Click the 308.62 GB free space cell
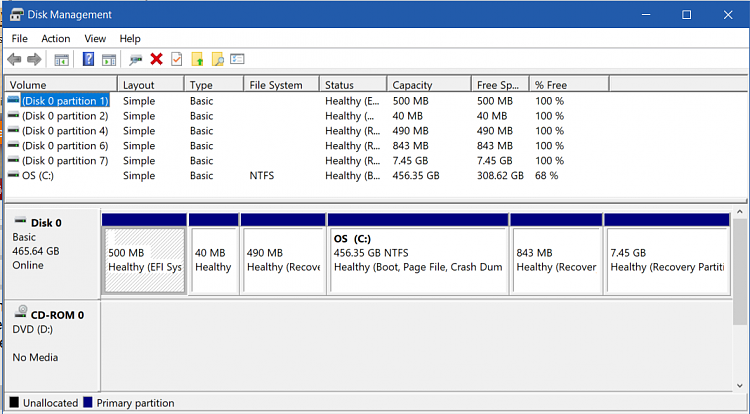 500,175
